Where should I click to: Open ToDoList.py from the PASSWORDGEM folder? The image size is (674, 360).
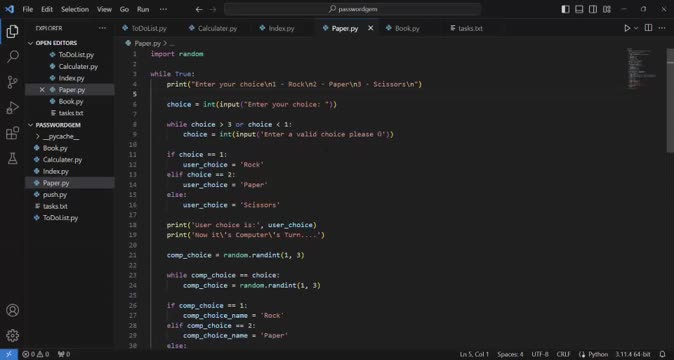click(60, 218)
